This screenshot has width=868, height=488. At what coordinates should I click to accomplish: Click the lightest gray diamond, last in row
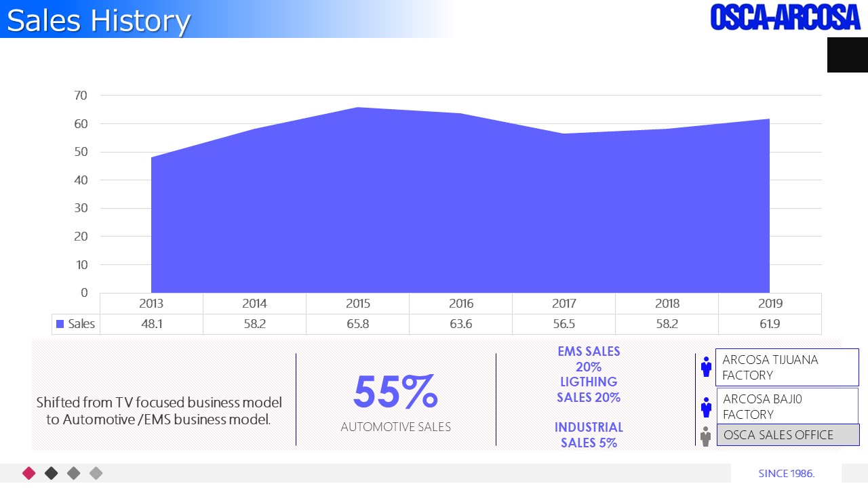coord(96,473)
